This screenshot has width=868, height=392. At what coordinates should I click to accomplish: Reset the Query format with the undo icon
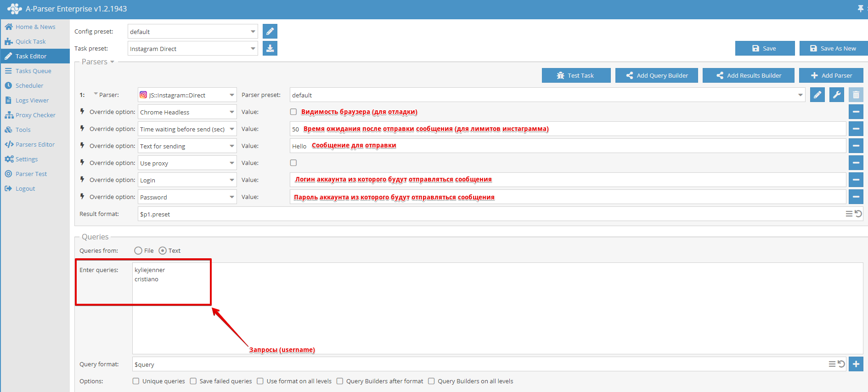coord(841,364)
